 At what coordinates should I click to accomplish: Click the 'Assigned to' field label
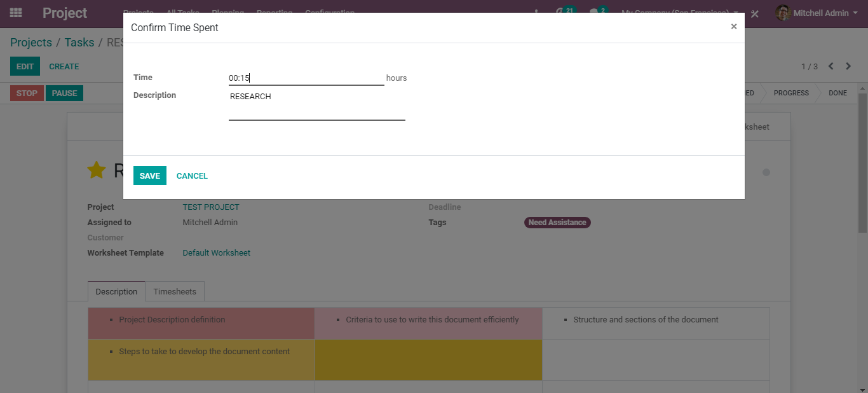[x=109, y=223]
